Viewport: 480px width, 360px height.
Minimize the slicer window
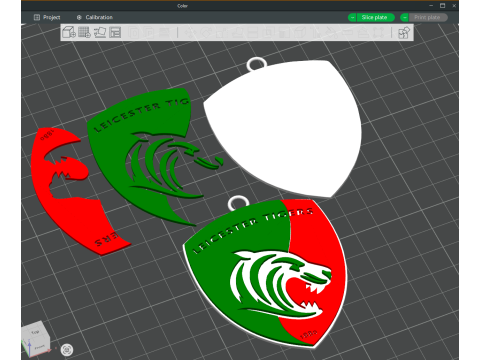point(431,6)
